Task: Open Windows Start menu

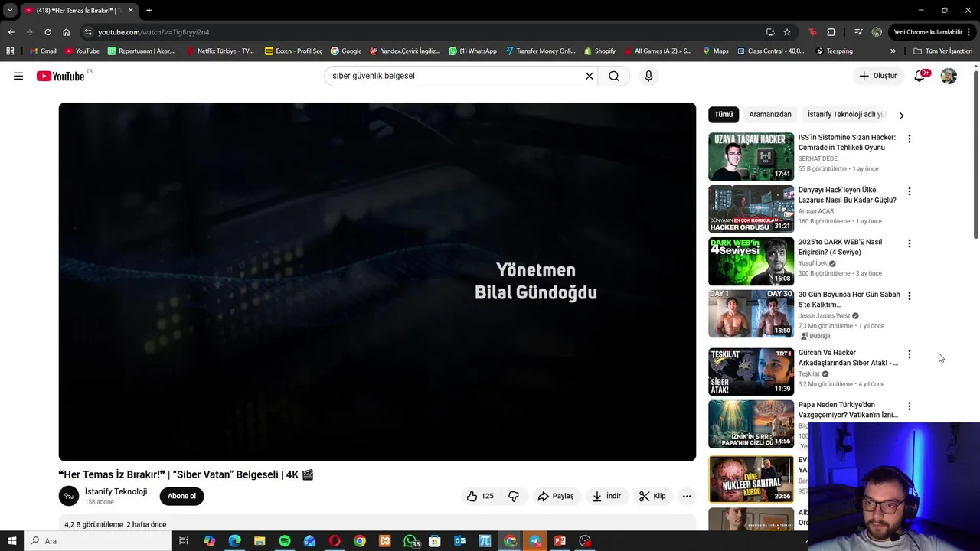Action: (x=12, y=541)
